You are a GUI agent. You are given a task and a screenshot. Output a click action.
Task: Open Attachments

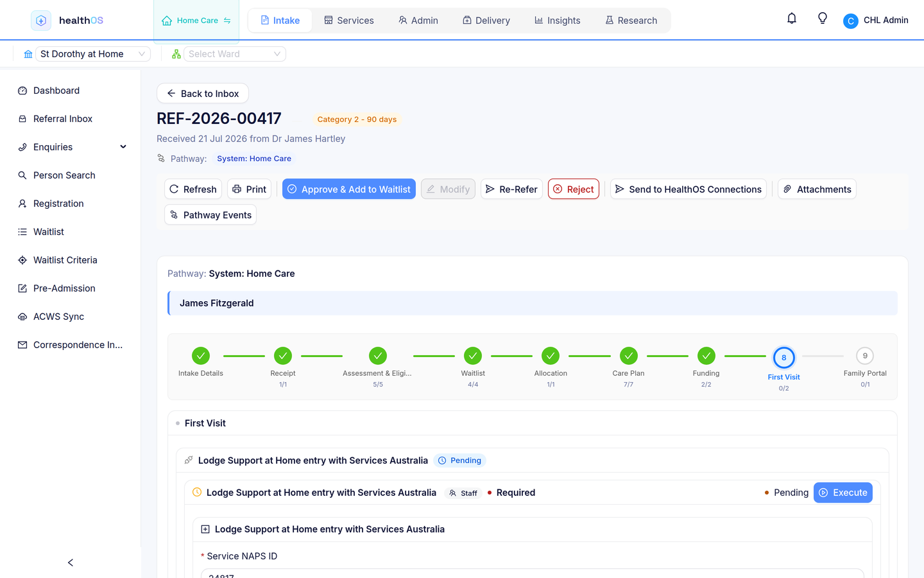click(x=817, y=189)
